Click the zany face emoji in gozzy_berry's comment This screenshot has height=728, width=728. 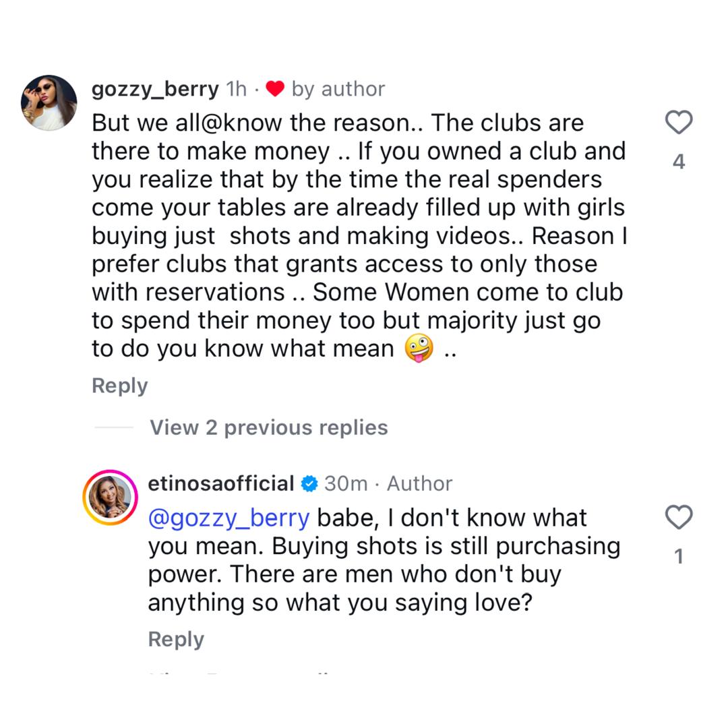click(x=417, y=348)
